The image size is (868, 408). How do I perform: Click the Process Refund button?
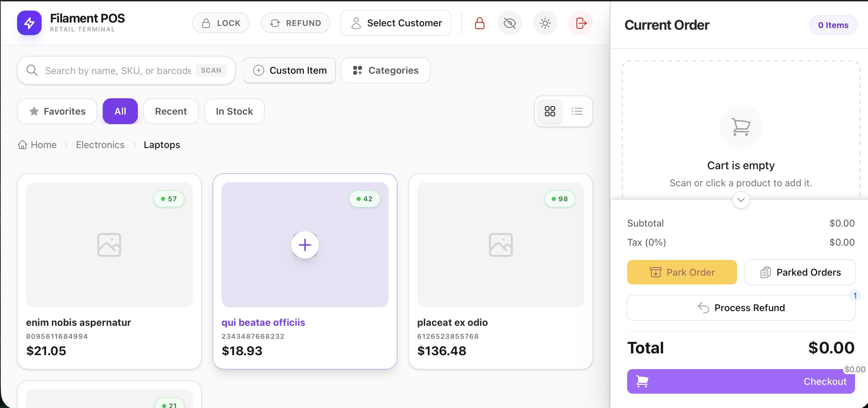tap(741, 308)
